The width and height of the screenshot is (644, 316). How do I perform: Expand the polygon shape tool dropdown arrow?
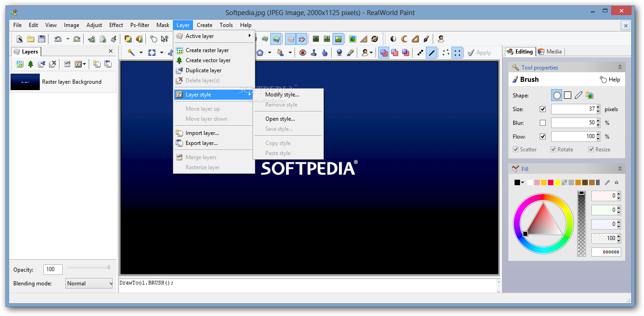click(269, 53)
